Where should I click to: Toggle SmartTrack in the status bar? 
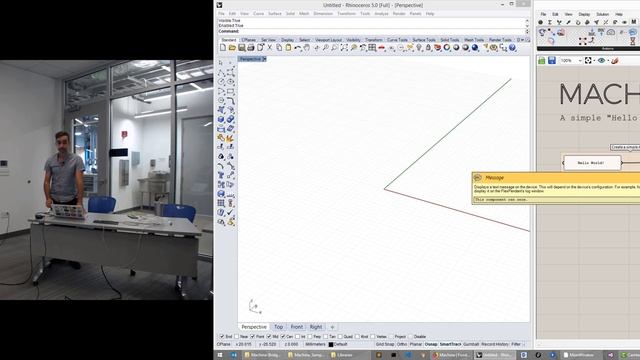tap(450, 344)
